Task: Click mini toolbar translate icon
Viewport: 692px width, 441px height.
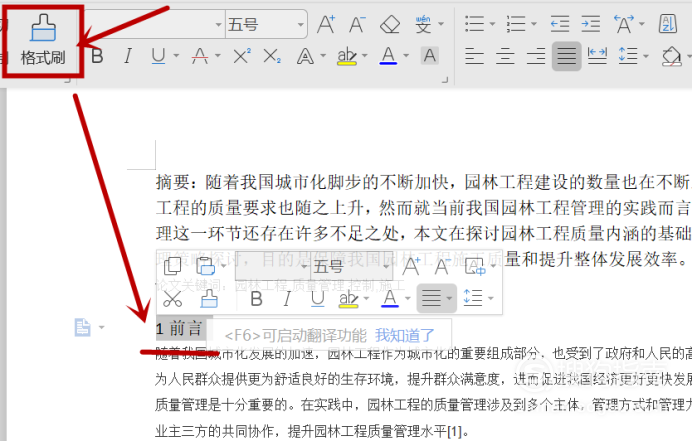Action: 476,266
